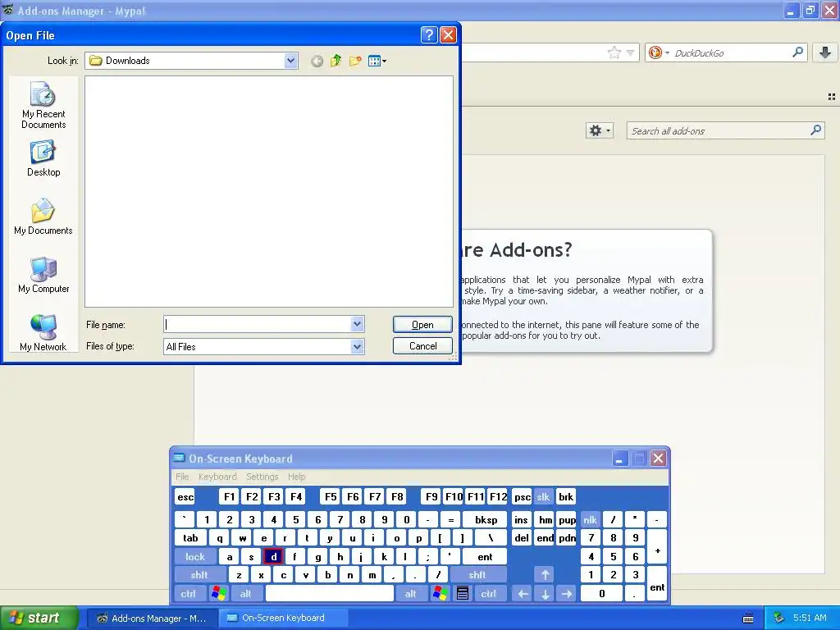840x630 pixels.
Task: Go to Desktop in the places bar
Action: [43, 158]
